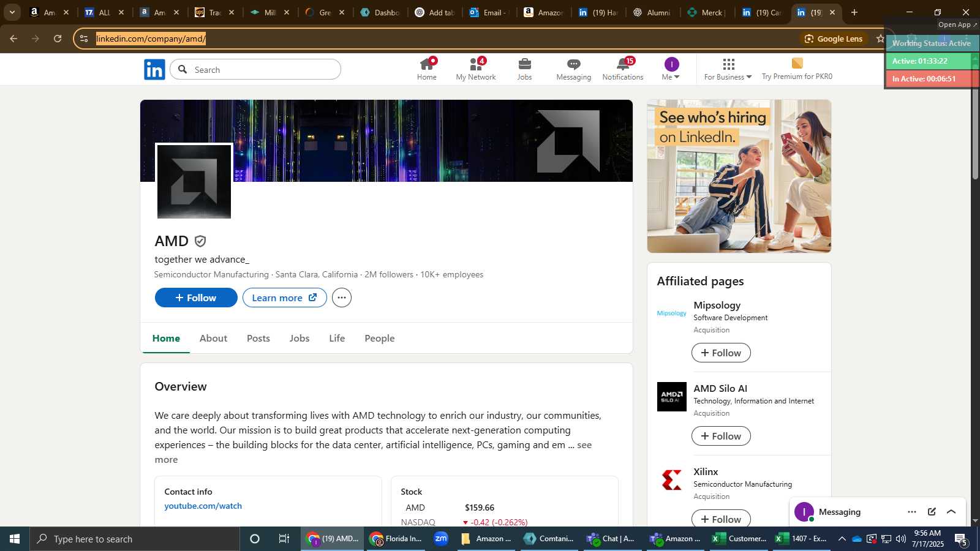The image size is (980, 551).
Task: Follow the AMD Silo AI page
Action: [721, 436]
